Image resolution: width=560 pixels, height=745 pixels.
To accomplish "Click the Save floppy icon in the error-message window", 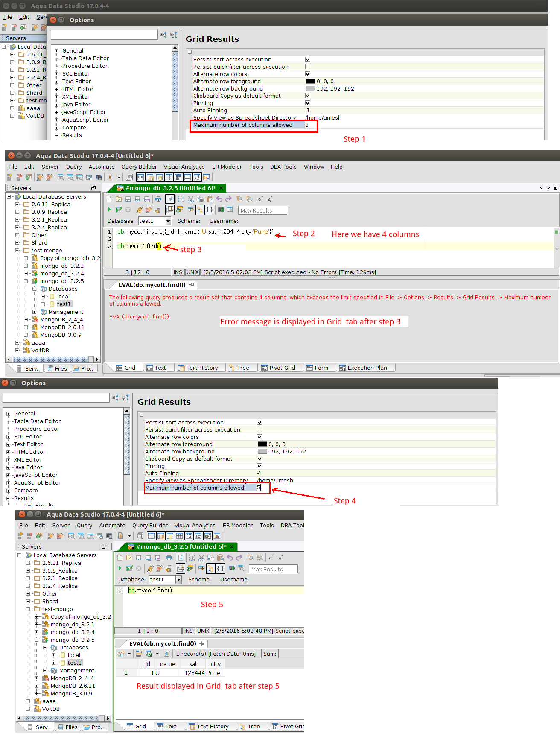I will pyautogui.click(x=128, y=199).
